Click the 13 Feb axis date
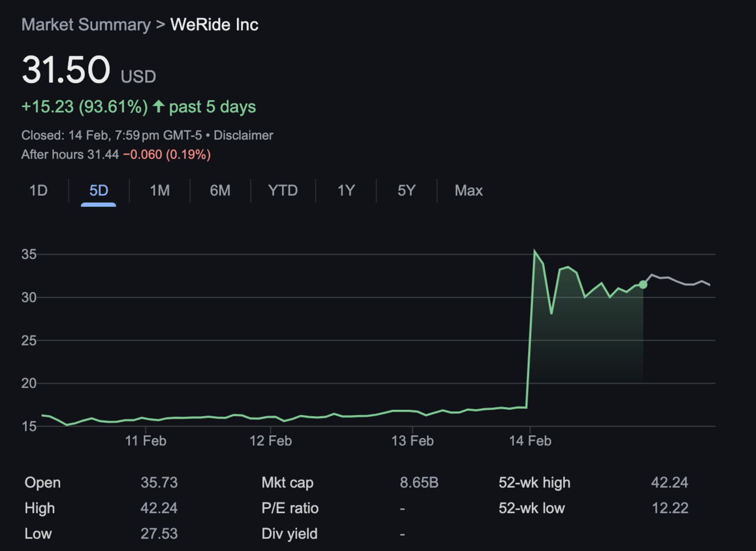The height and width of the screenshot is (551, 756). (x=413, y=441)
